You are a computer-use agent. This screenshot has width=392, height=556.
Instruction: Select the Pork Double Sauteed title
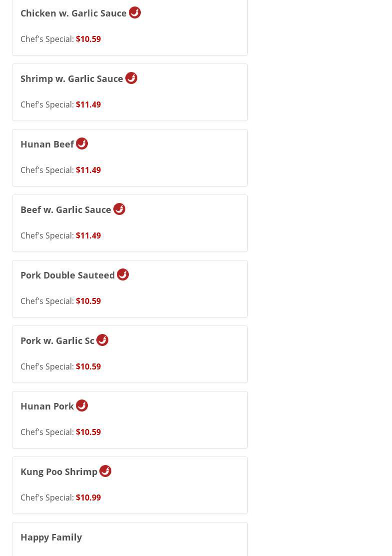67,275
